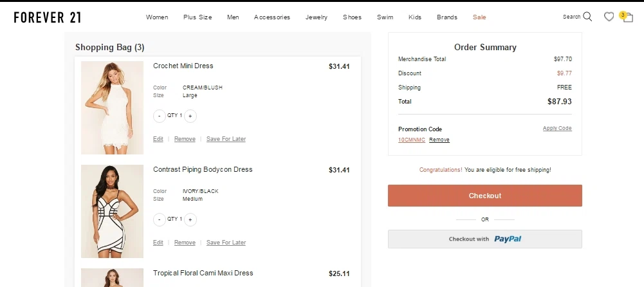Click the $97.70 merchandise total value
This screenshot has height=287, width=644.
tap(563, 59)
